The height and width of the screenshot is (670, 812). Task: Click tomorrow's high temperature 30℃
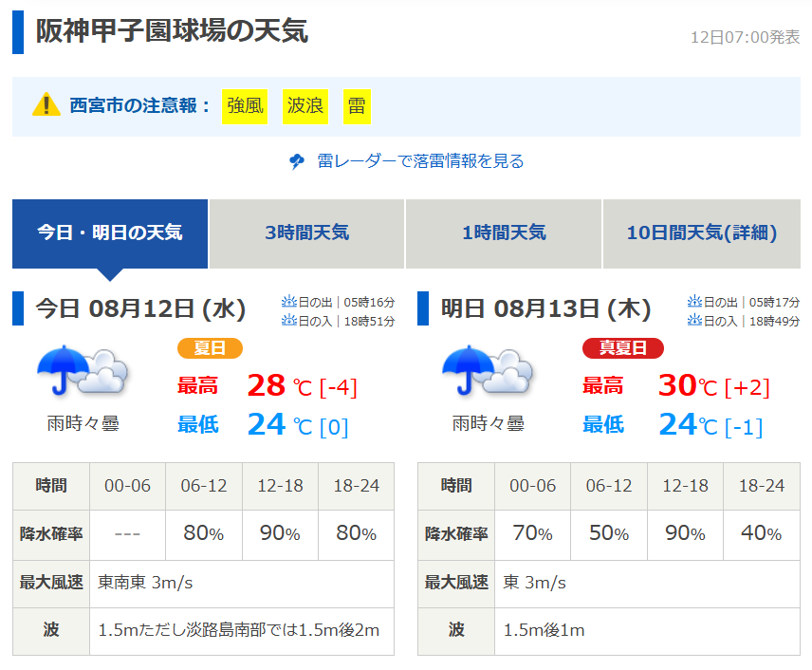tap(688, 385)
